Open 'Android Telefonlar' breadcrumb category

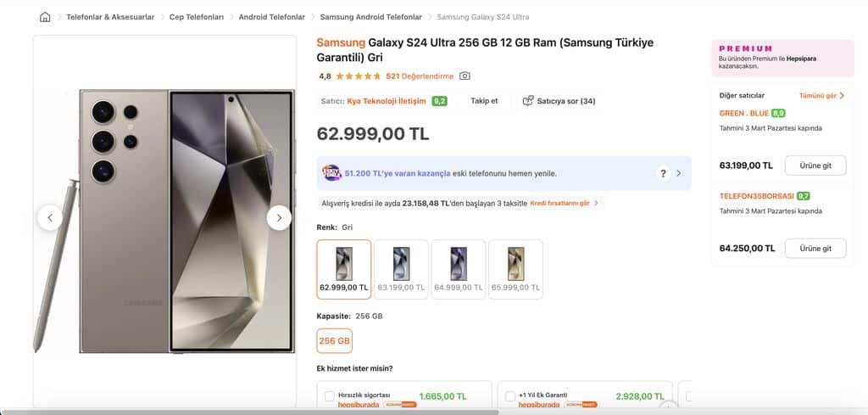coord(271,17)
